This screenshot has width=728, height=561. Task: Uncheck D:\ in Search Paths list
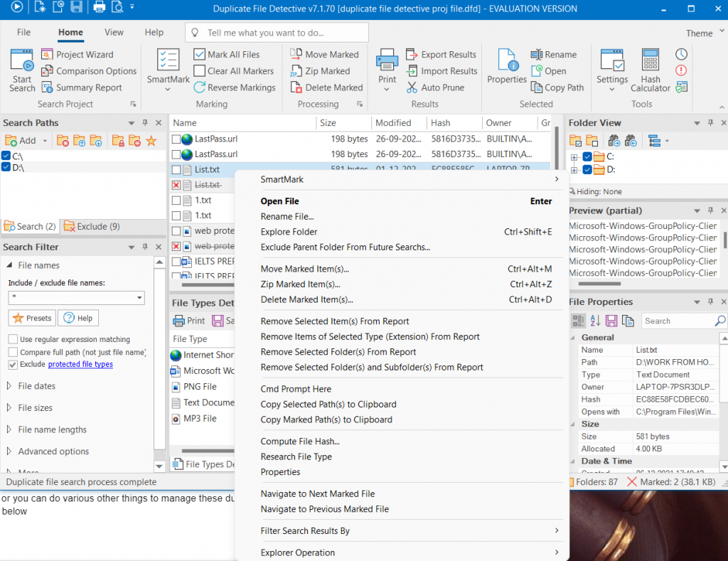coord(6,167)
